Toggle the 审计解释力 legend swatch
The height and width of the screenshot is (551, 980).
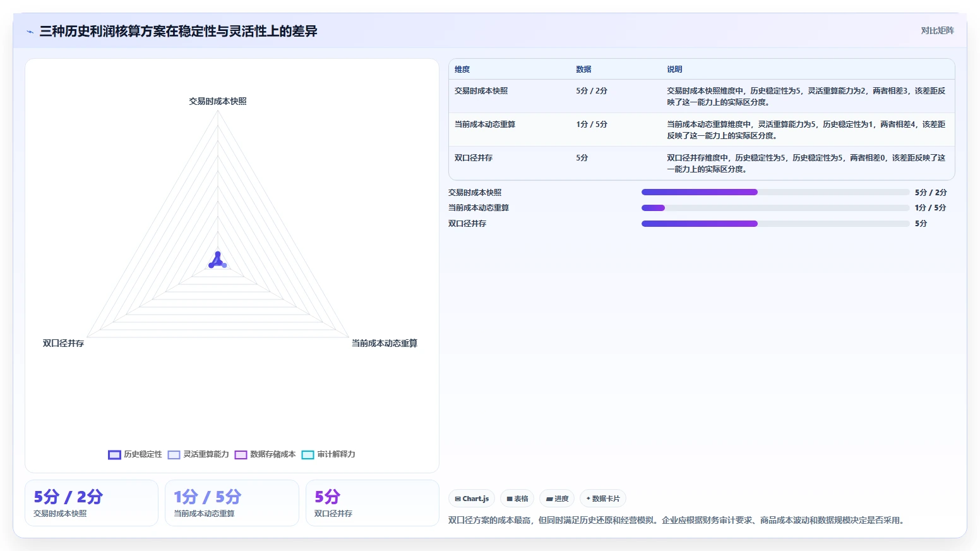tap(308, 455)
